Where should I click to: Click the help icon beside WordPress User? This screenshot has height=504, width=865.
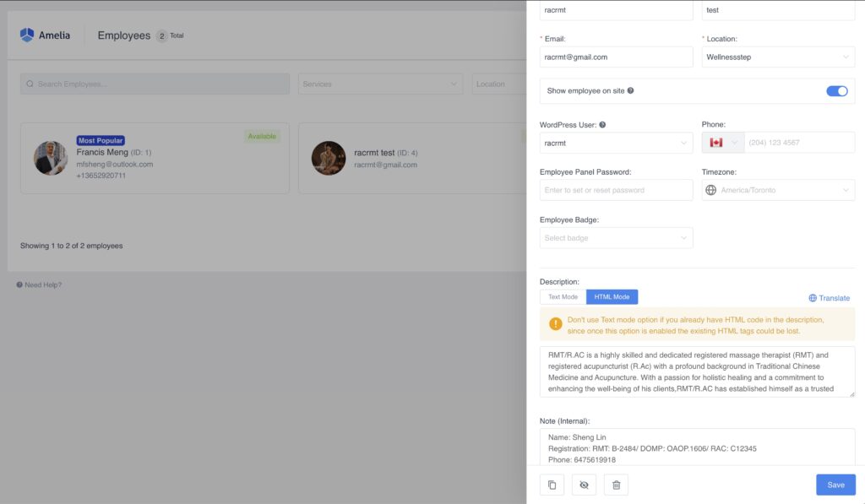point(602,125)
